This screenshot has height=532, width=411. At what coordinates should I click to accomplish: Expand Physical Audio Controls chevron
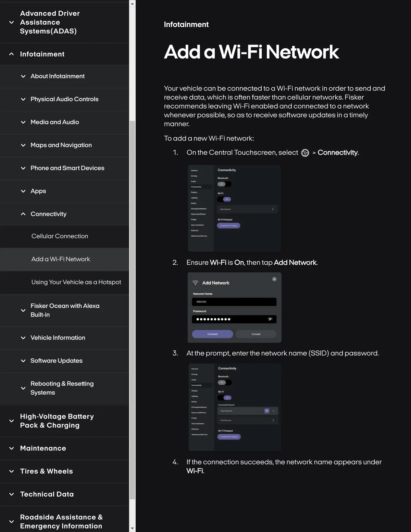(23, 99)
